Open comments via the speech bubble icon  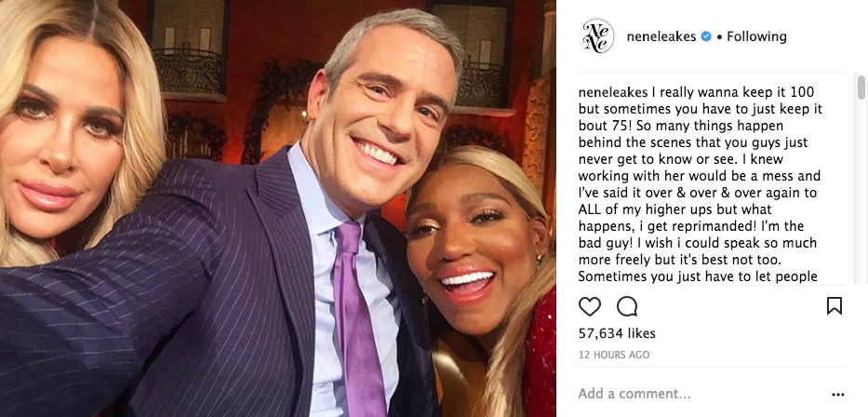pyautogui.click(x=627, y=306)
